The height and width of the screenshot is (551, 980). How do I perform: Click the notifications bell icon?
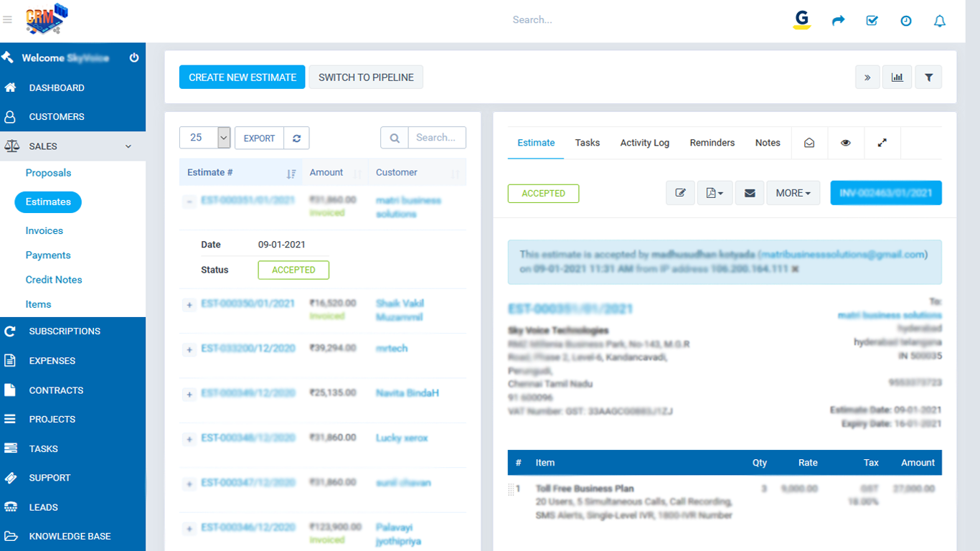click(x=940, y=21)
